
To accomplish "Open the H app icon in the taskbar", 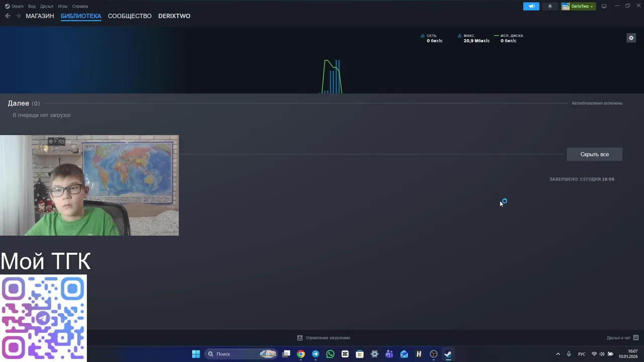I will click(419, 354).
